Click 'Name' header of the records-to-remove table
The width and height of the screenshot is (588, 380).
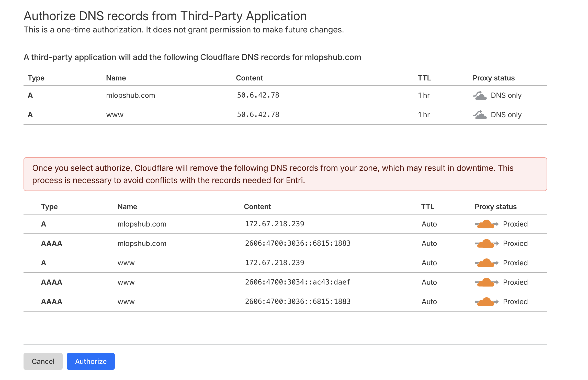[127, 207]
